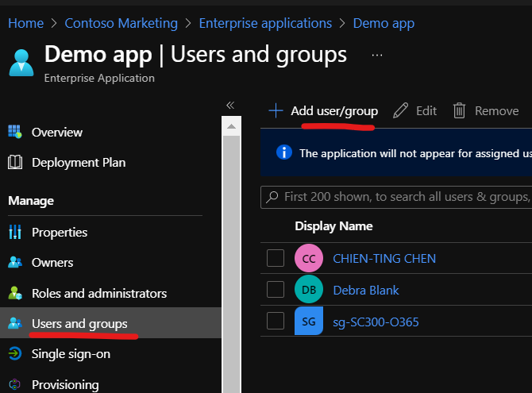Viewport: 532px width, 393px height.
Task: Click the Remove button label
Action: [x=497, y=111]
